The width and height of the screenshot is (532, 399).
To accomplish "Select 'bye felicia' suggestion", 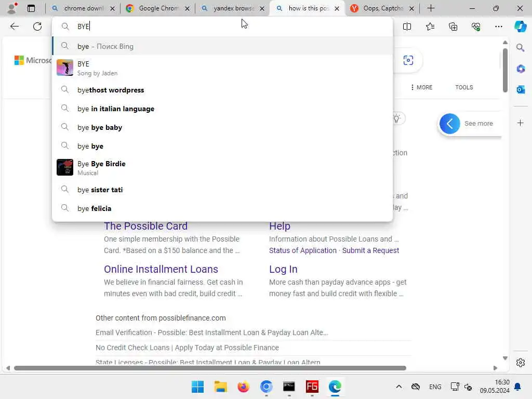I will coord(222,208).
